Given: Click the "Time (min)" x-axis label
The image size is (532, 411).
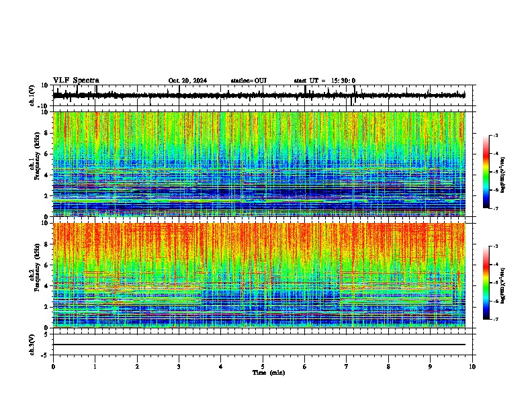Looking at the screenshot, I should point(269,373).
